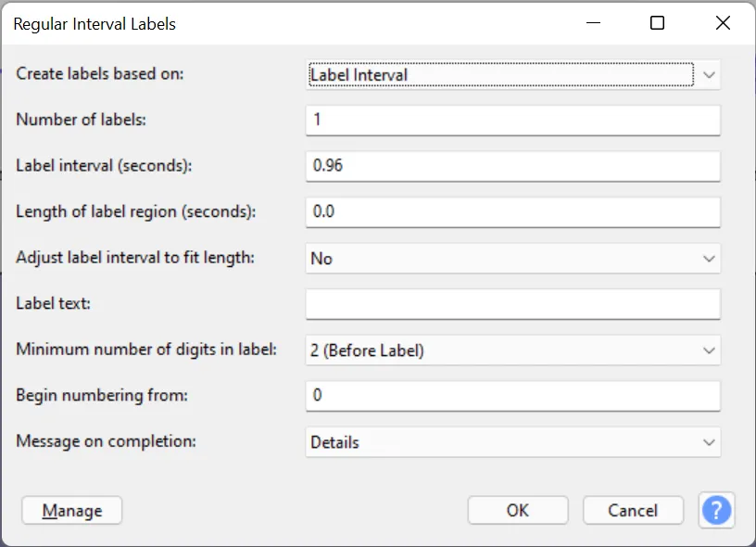Click the Cancel button
The image size is (756, 547).
pos(633,510)
